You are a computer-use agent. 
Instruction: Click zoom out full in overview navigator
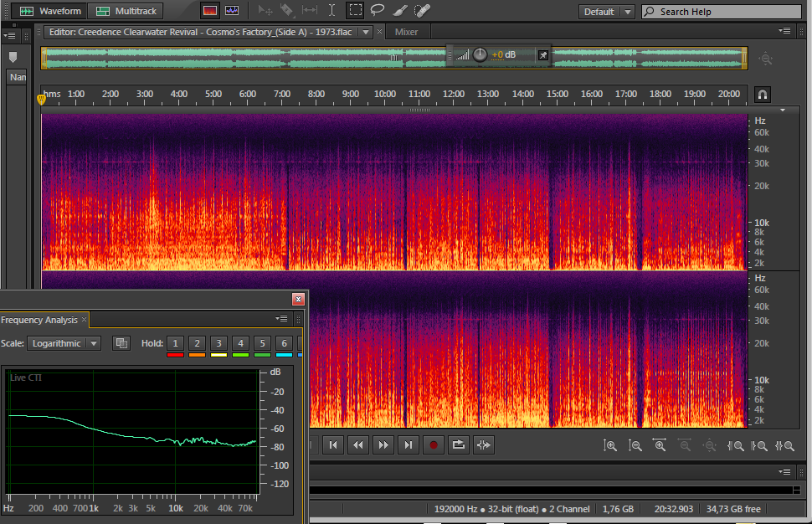coord(765,59)
